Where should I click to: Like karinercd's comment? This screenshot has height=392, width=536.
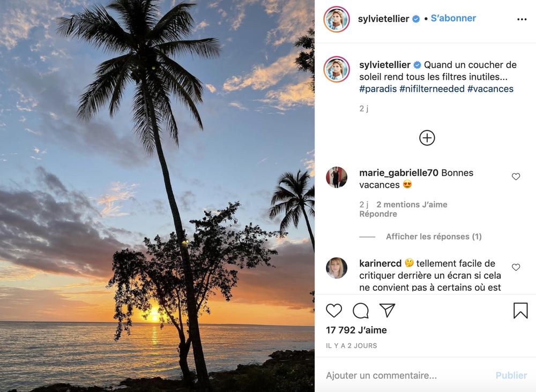tap(516, 267)
